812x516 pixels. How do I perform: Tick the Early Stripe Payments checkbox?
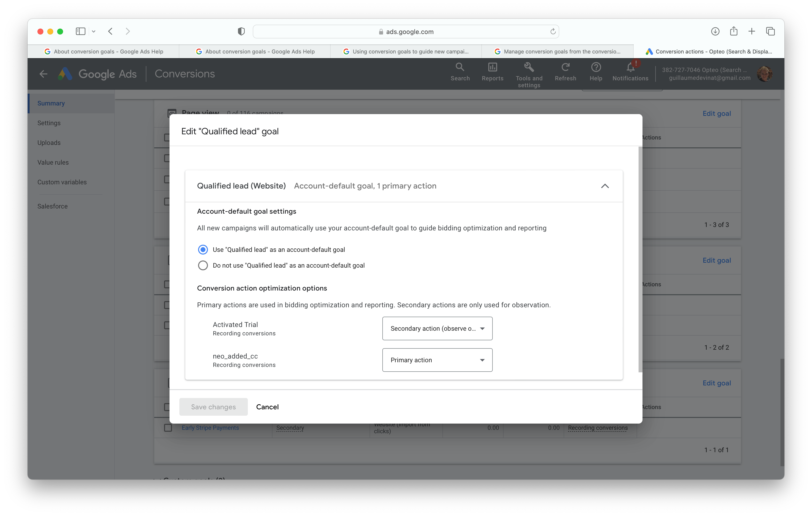point(168,428)
